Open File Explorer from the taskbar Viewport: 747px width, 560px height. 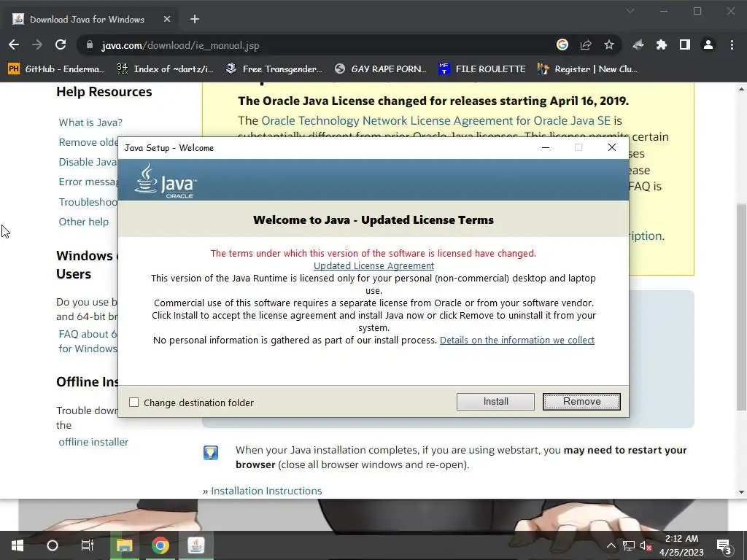(x=124, y=545)
